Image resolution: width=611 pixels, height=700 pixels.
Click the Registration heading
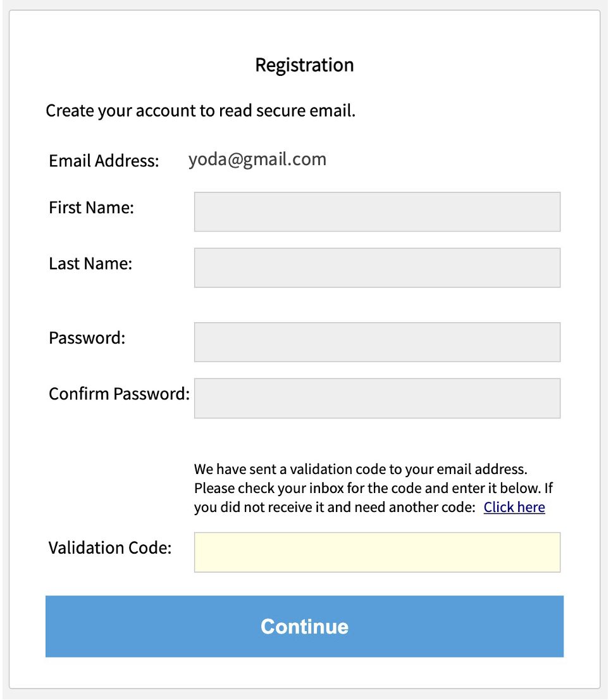(x=304, y=65)
